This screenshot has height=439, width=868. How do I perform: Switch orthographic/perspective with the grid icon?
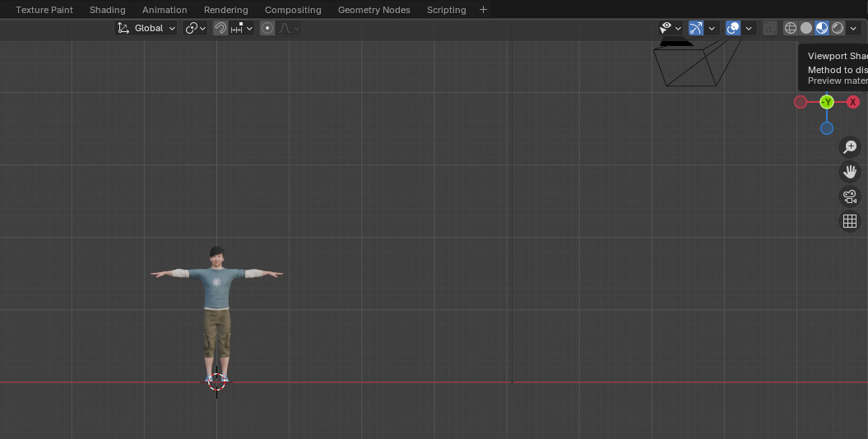(x=850, y=221)
